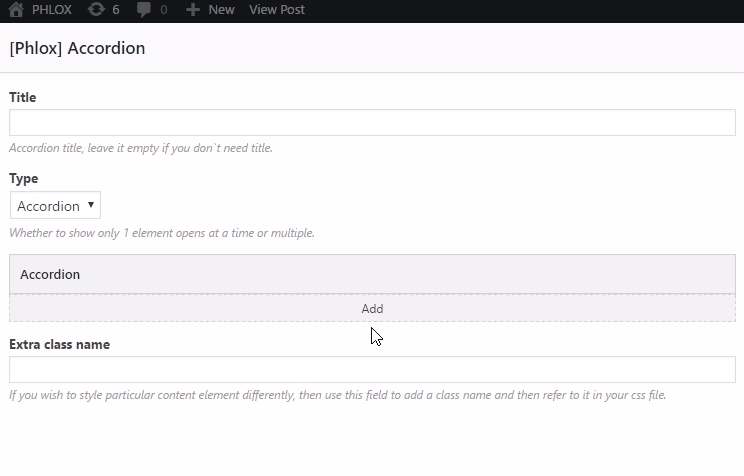This screenshot has height=476, width=744.
Task: Focus the Title text field
Action: [372, 122]
